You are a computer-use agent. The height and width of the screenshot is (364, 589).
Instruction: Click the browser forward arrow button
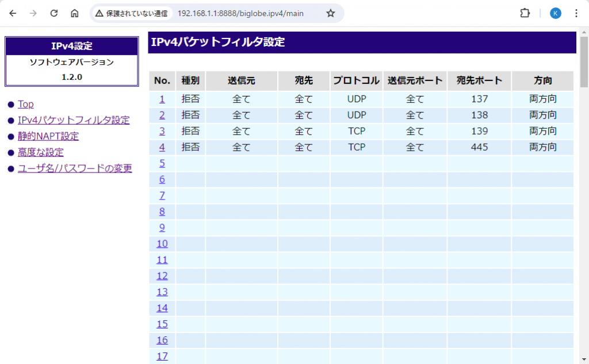[x=33, y=13]
